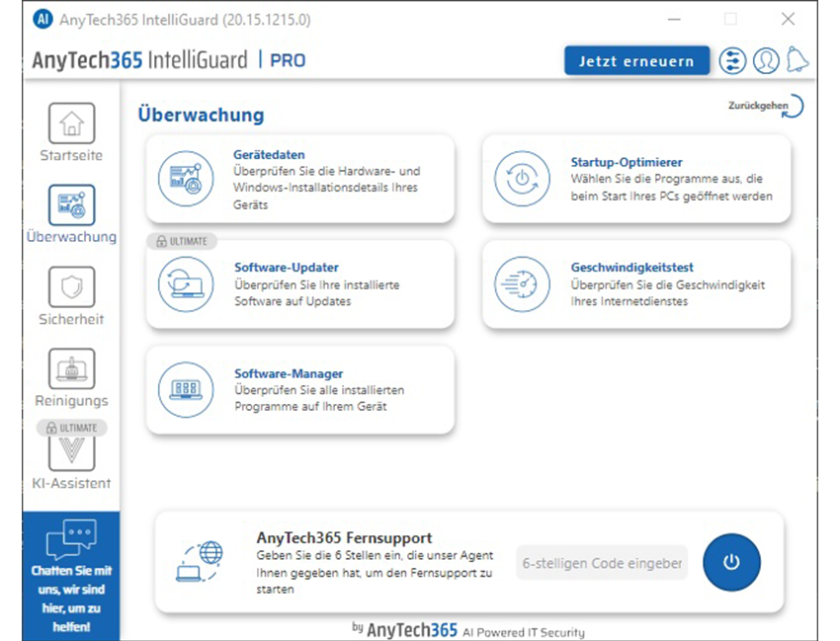
Task: Open the chat support panel
Action: pos(71,576)
